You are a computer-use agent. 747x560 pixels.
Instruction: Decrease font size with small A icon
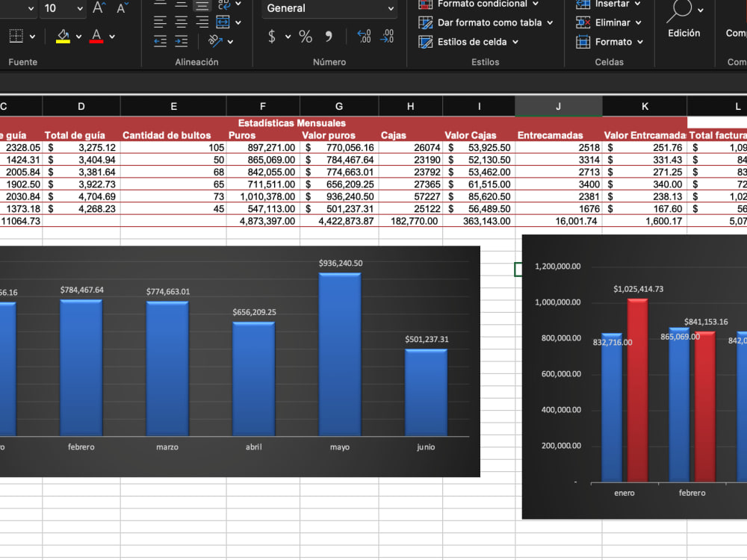tap(123, 7)
